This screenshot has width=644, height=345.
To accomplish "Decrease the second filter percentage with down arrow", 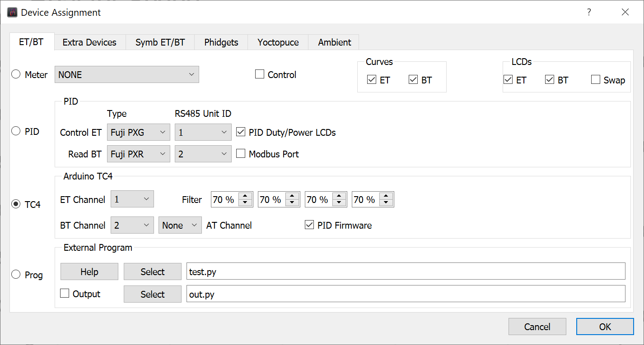I will tap(292, 202).
